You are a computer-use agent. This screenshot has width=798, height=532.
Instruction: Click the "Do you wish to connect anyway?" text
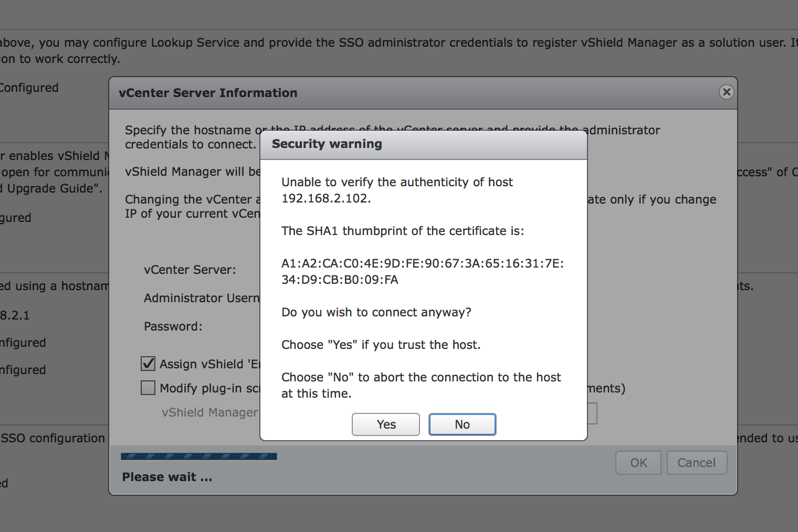376,312
